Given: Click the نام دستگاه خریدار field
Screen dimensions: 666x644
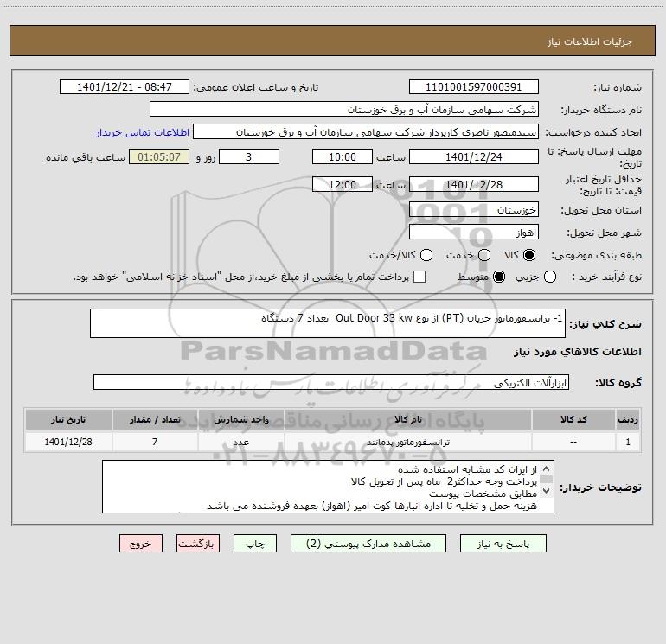Looking at the screenshot, I should (344, 110).
